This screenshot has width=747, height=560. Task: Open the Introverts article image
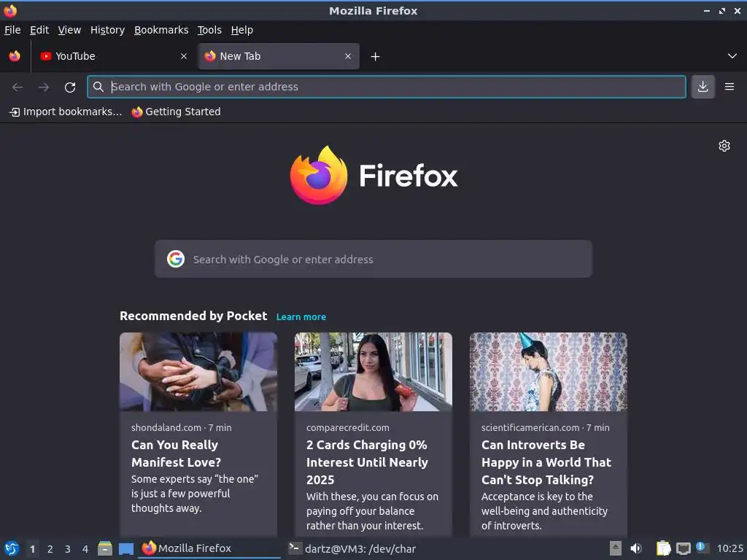coord(549,372)
